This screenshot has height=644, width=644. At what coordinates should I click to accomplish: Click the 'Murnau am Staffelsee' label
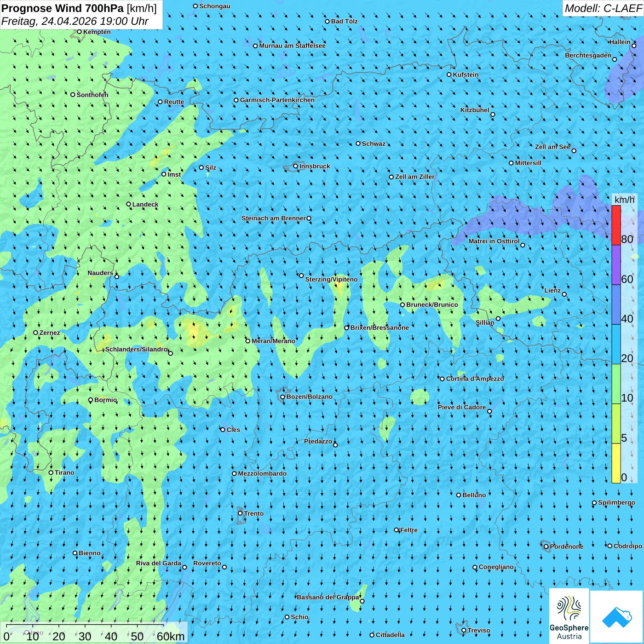click(293, 46)
